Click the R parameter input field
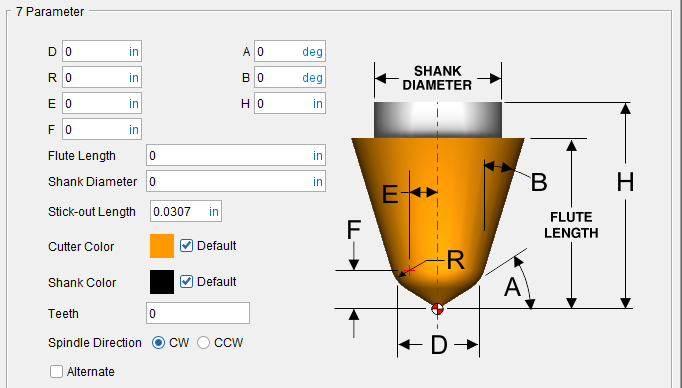The image size is (682, 388). coord(102,78)
